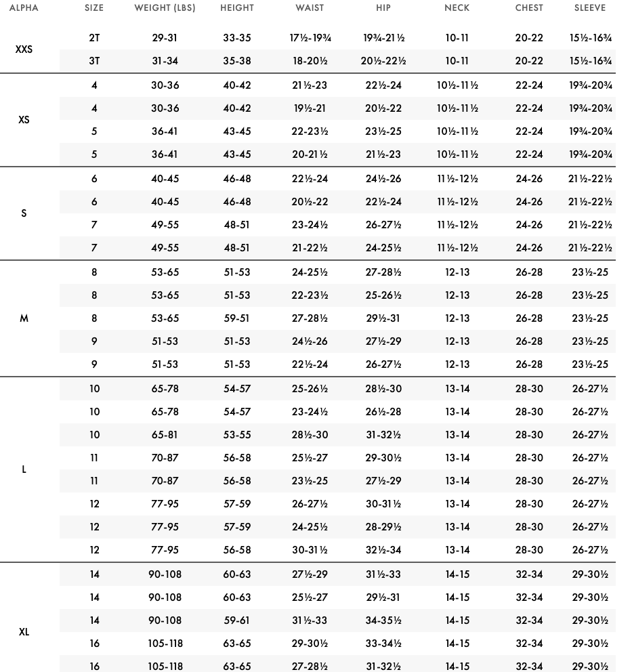The height and width of the screenshot is (672, 632).
Task: Click the WEIGHT (LBS) column header
Action: tap(165, 7)
